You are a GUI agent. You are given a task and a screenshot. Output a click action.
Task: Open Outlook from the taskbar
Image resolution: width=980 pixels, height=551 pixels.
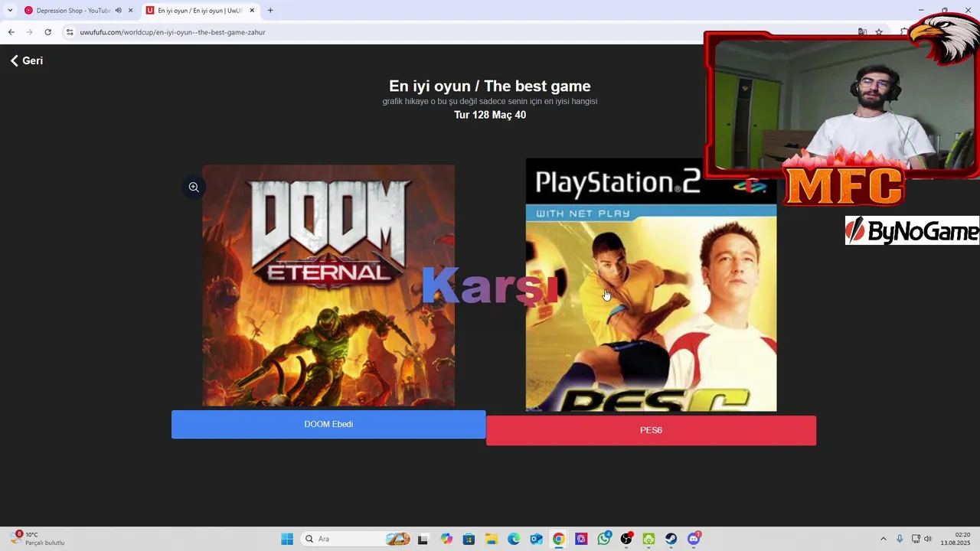[537, 539]
